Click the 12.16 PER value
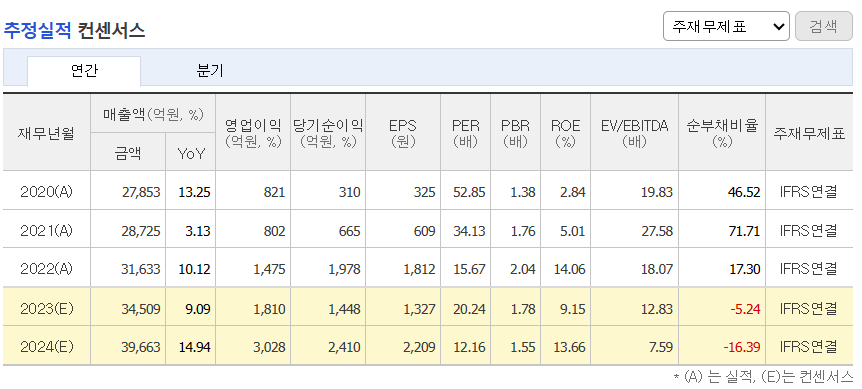862x389 pixels. pyautogui.click(x=469, y=348)
